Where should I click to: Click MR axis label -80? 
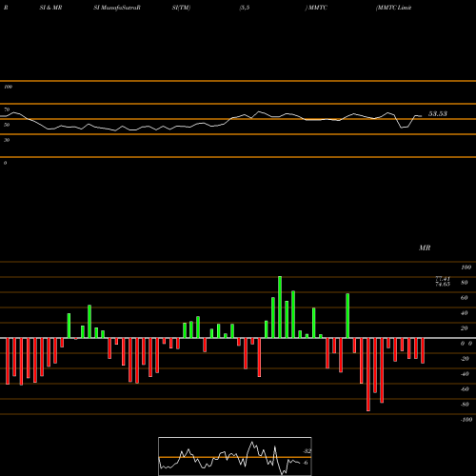(465, 405)
